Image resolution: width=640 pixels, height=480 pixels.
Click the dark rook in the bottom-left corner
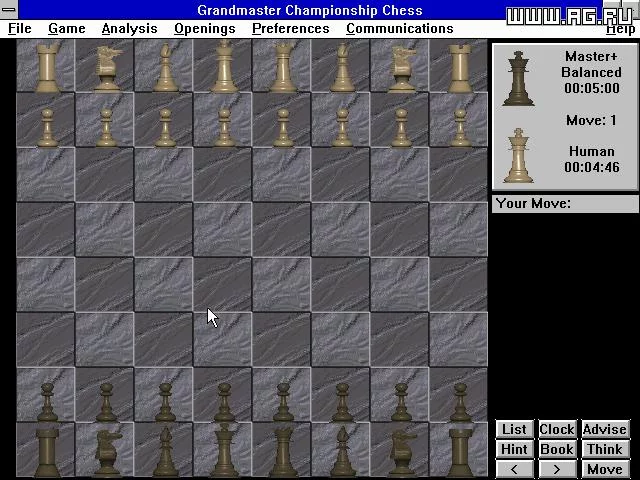pyautogui.click(x=47, y=452)
